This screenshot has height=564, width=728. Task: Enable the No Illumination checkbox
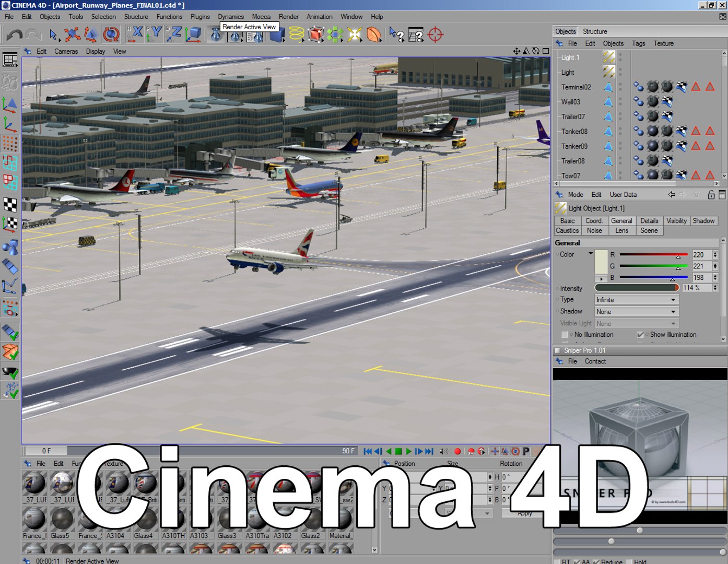coord(565,335)
